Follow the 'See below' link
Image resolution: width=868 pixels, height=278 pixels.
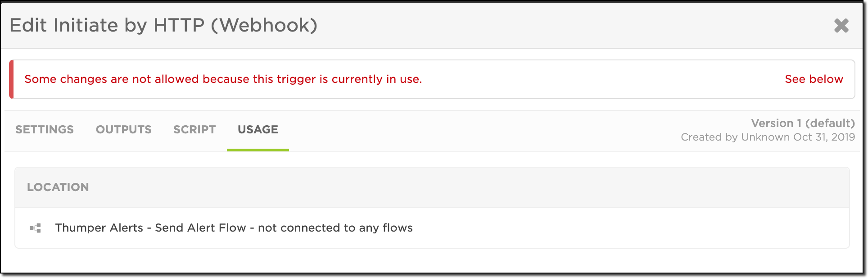[x=814, y=79]
